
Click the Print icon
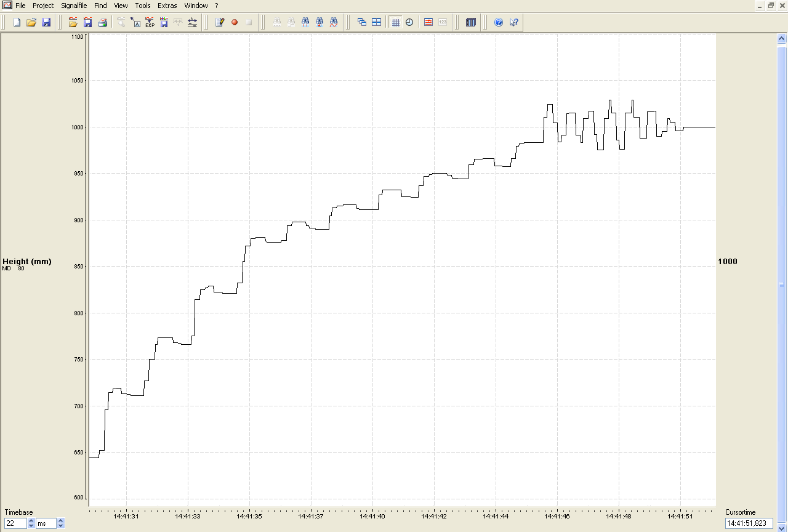pyautogui.click(x=103, y=22)
